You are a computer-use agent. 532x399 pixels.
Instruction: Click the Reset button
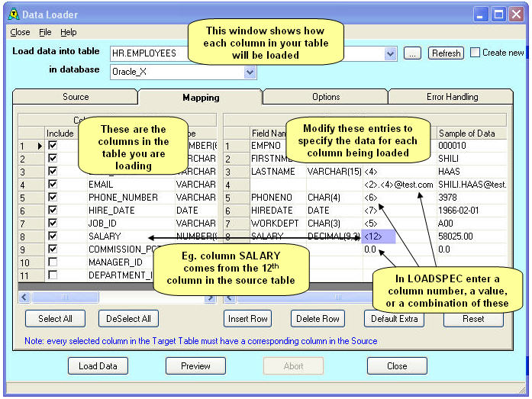tap(473, 319)
